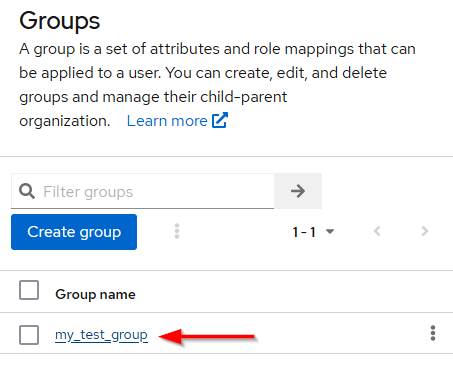Tick the select-all checkbox in the header
Image resolution: width=453 pixels, height=365 pixels.
pos(29,290)
